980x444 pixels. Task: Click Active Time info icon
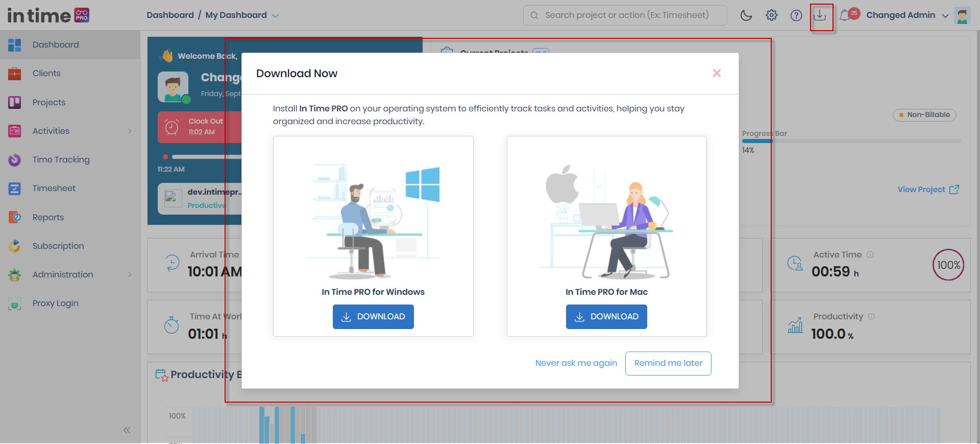pyautogui.click(x=870, y=254)
